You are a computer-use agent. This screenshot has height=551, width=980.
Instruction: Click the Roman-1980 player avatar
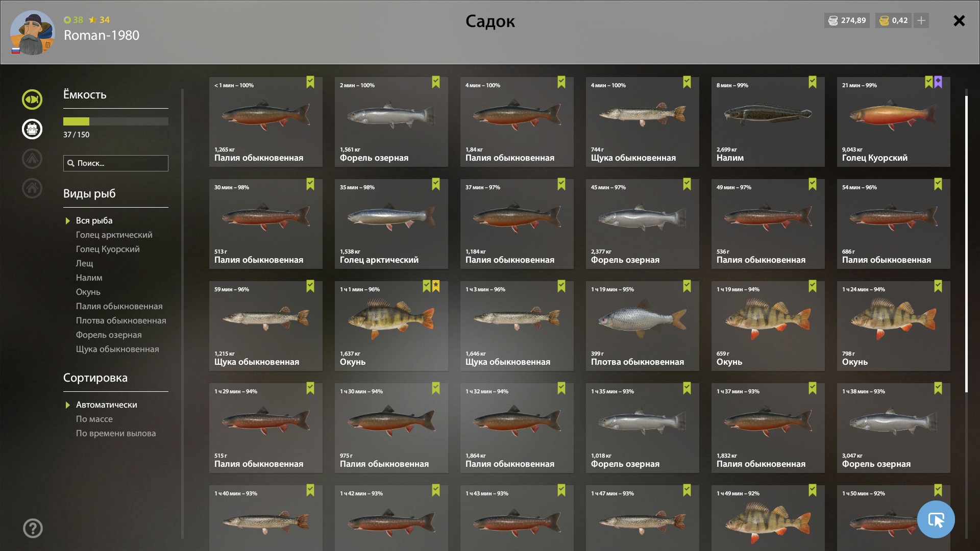click(32, 33)
